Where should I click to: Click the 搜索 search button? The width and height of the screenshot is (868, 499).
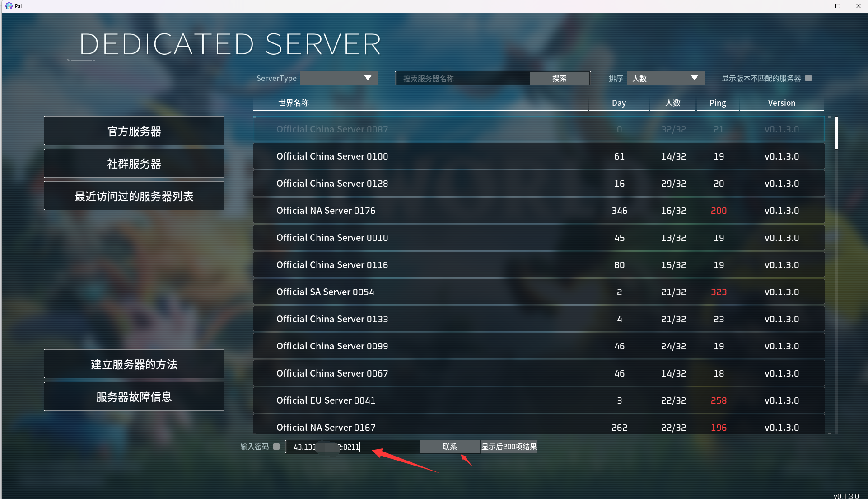click(x=560, y=78)
